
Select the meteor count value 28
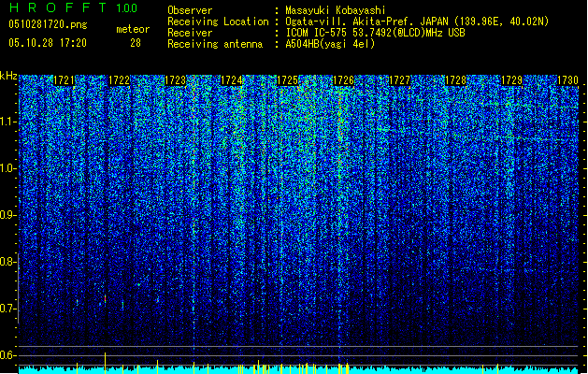tap(136, 43)
